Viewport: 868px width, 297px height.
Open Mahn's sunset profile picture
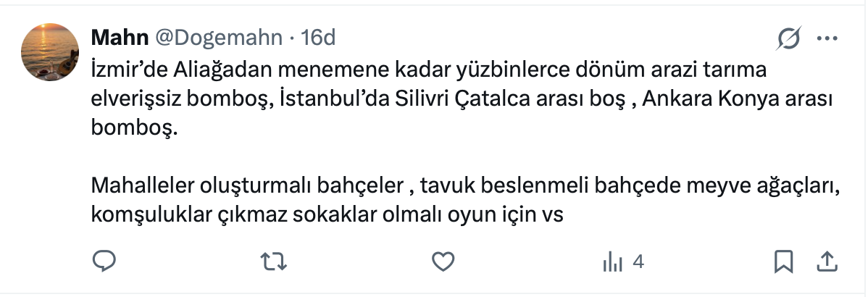coord(50,51)
